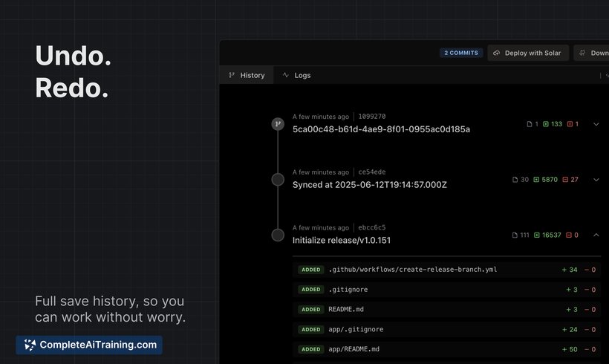The width and height of the screenshot is (609, 364).
Task: Click commit hash ce54ede
Action: [371, 172]
